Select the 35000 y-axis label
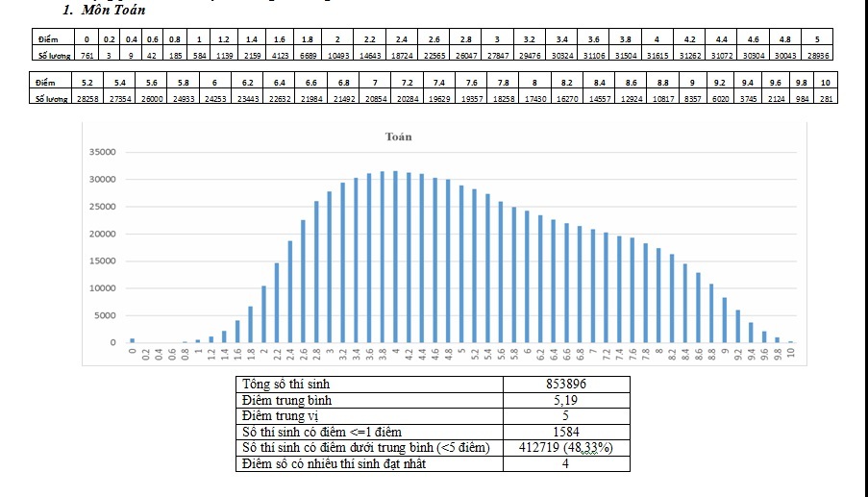The height and width of the screenshot is (497, 868). click(x=101, y=152)
